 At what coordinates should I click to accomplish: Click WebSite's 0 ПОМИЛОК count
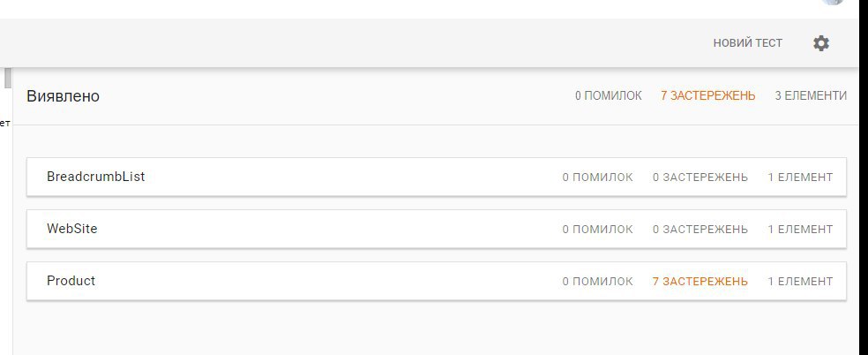pos(597,230)
